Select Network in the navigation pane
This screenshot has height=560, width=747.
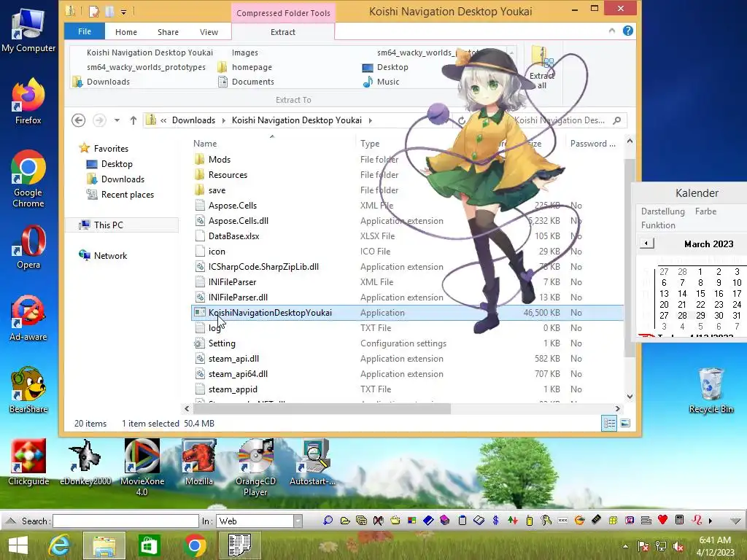[x=110, y=256]
